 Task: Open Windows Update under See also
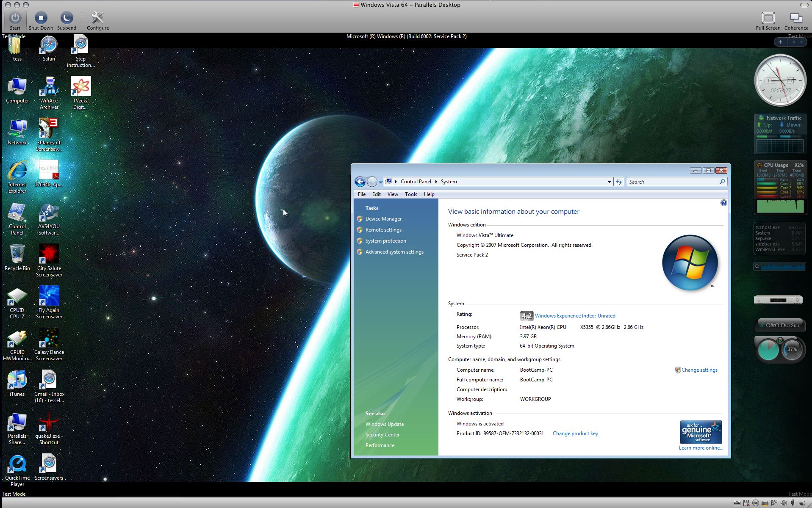pyautogui.click(x=384, y=424)
